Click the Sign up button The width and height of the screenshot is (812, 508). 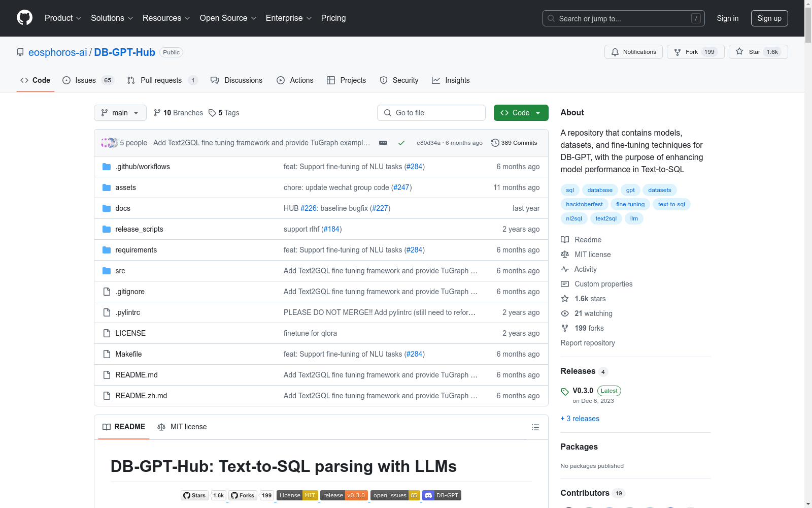tap(769, 18)
